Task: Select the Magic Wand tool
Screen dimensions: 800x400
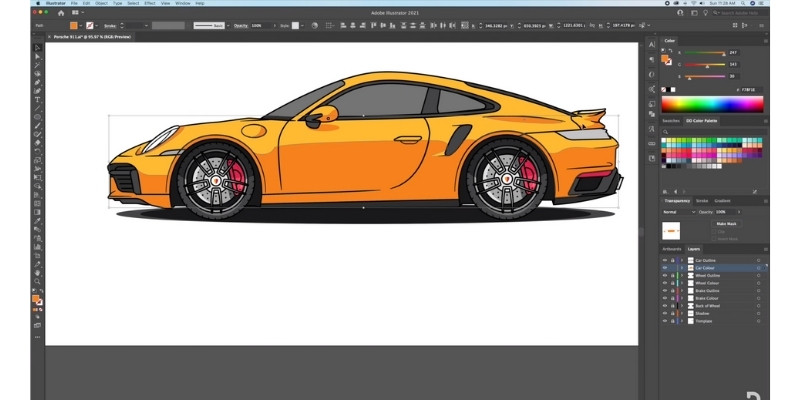Action: pos(37,65)
